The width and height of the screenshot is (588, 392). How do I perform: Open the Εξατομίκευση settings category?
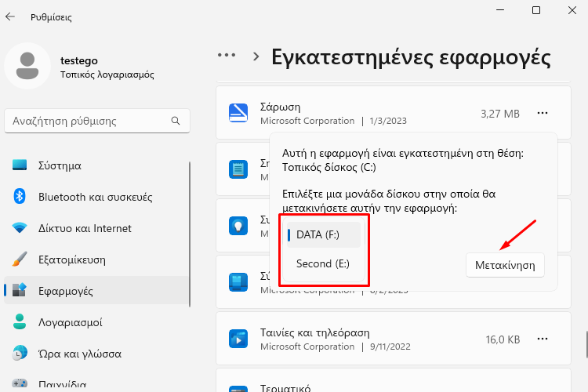[96, 260]
